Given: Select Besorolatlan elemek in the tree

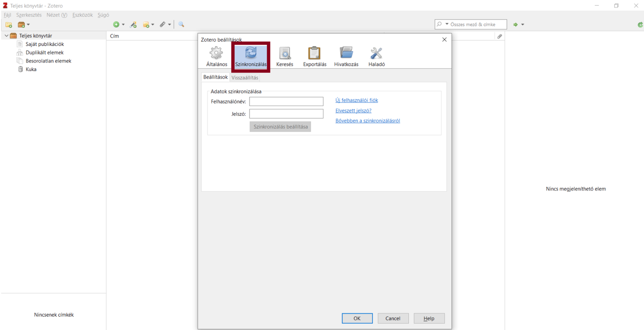Looking at the screenshot, I should [48, 61].
